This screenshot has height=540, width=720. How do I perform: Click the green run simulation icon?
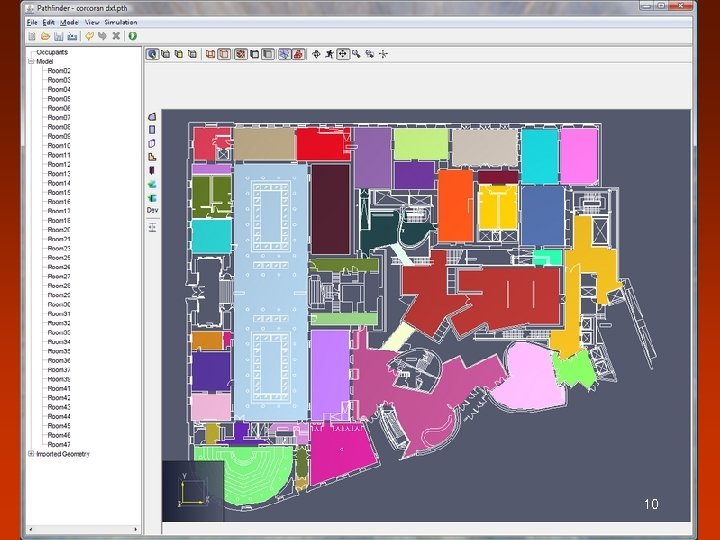click(132, 36)
